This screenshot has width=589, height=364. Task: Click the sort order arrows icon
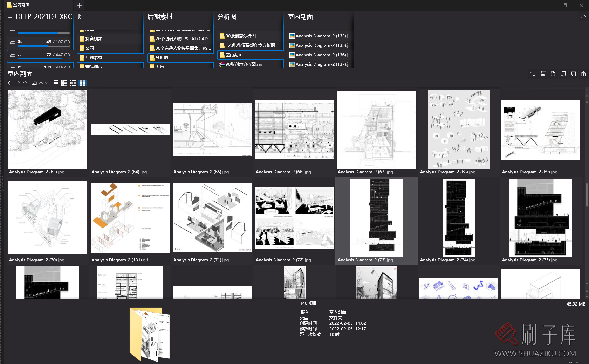coord(533,74)
